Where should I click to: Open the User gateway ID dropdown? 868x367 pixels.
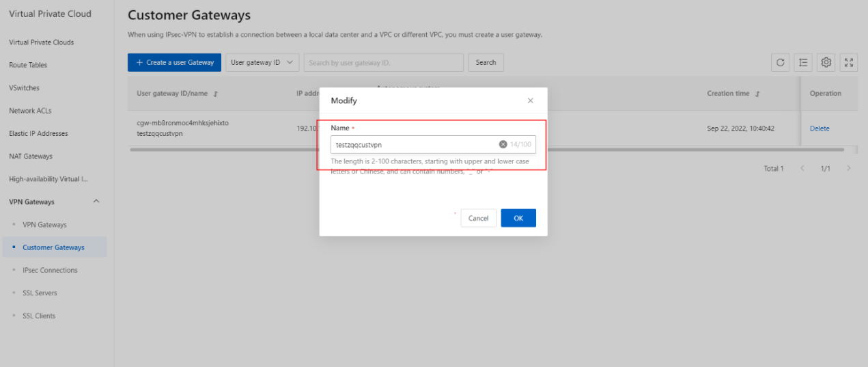[x=262, y=62]
